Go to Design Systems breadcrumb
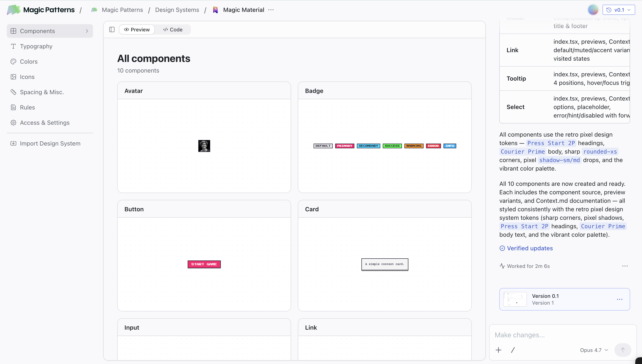The image size is (642, 364). coord(177,10)
